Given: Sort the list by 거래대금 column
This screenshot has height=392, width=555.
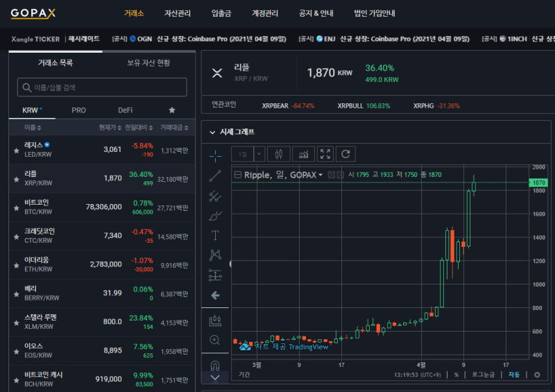Looking at the screenshot, I should pyautogui.click(x=174, y=128).
